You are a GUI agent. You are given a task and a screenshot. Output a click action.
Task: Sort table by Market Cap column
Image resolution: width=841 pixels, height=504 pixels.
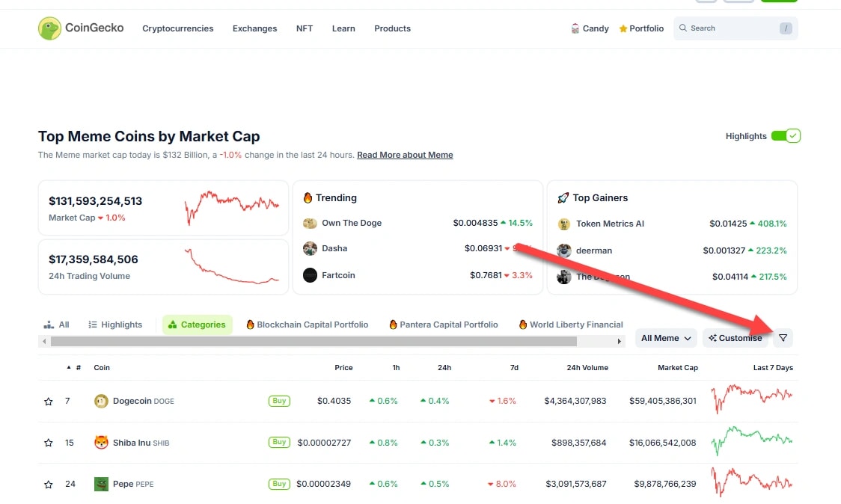click(677, 368)
